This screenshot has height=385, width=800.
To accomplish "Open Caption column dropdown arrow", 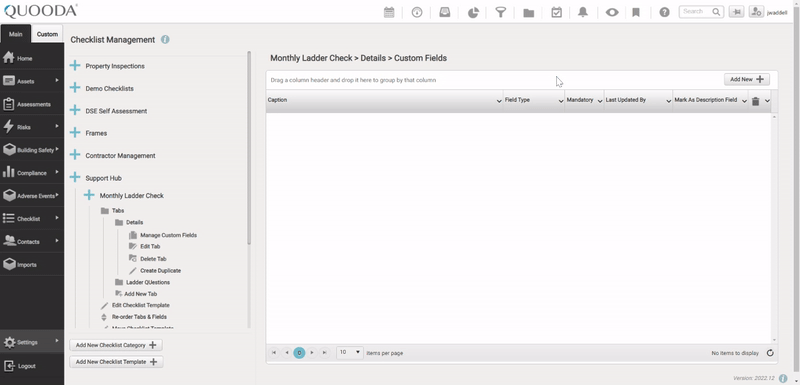I will click(499, 101).
